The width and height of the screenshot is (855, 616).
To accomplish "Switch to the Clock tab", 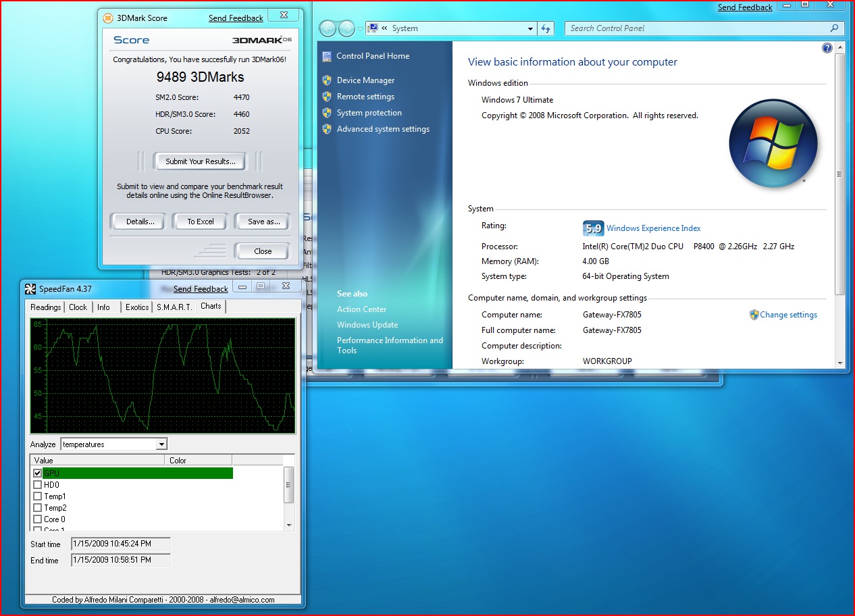I will point(78,307).
